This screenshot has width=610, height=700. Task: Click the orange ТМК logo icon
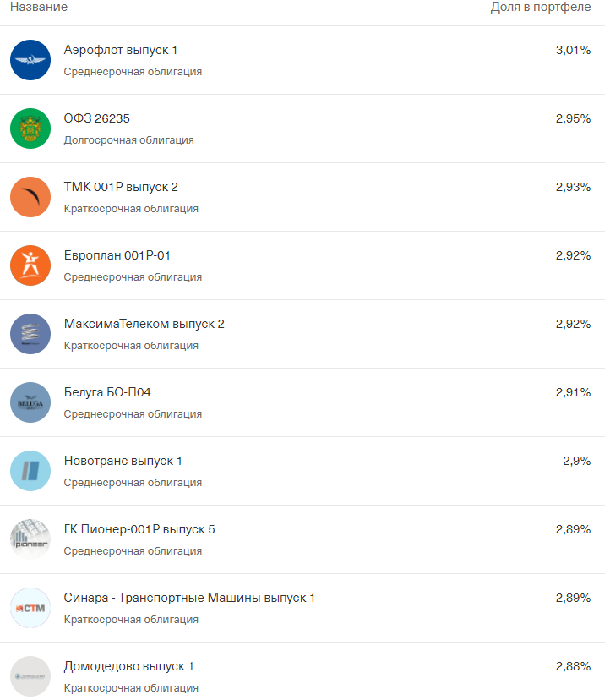tap(30, 197)
